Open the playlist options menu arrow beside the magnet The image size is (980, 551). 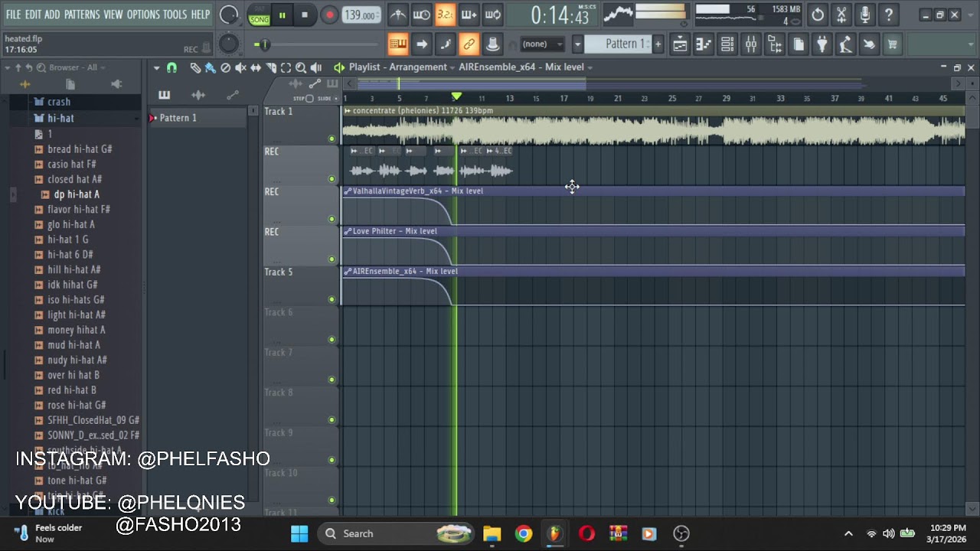pyautogui.click(x=156, y=67)
